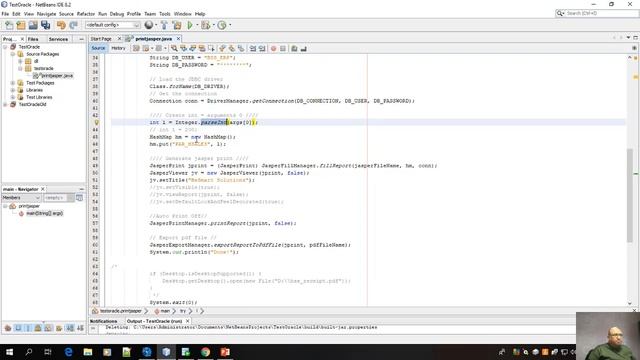This screenshot has height=360, width=640.
Task: Click the Find Selection magnifier icon in editor toolbar
Action: tap(174, 49)
